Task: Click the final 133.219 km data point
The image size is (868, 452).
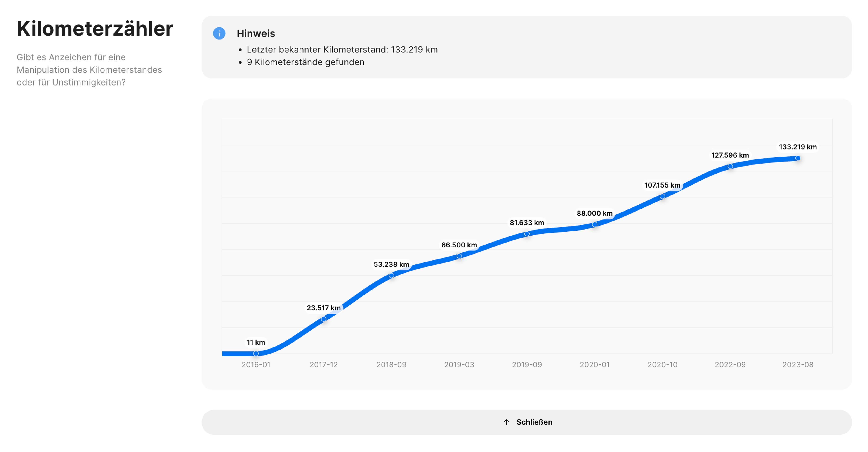Action: pos(798,158)
